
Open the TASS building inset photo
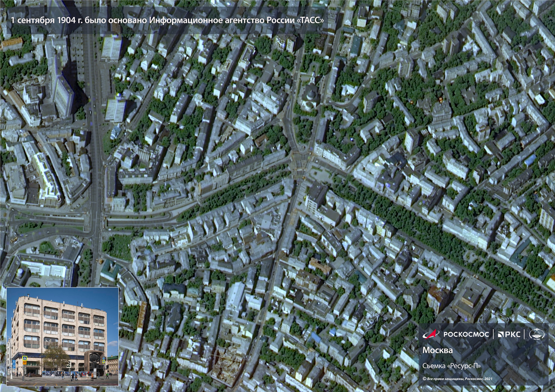click(x=62, y=336)
